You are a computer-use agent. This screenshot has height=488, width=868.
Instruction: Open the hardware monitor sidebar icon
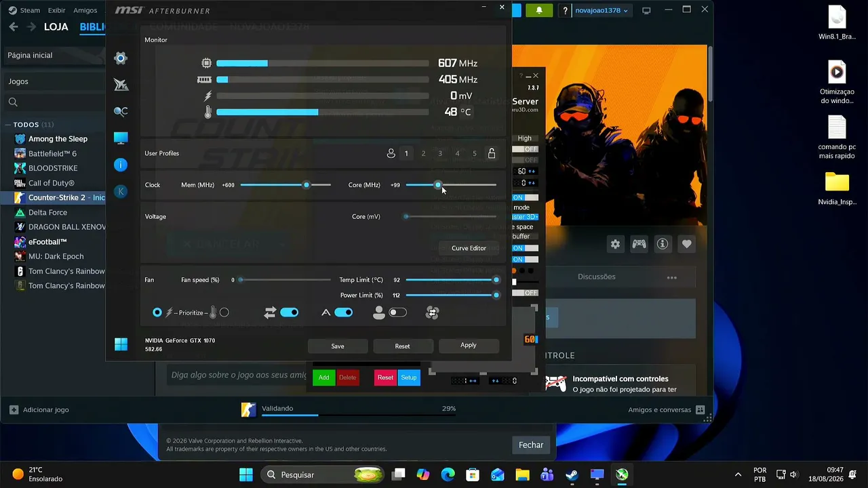[x=121, y=138]
